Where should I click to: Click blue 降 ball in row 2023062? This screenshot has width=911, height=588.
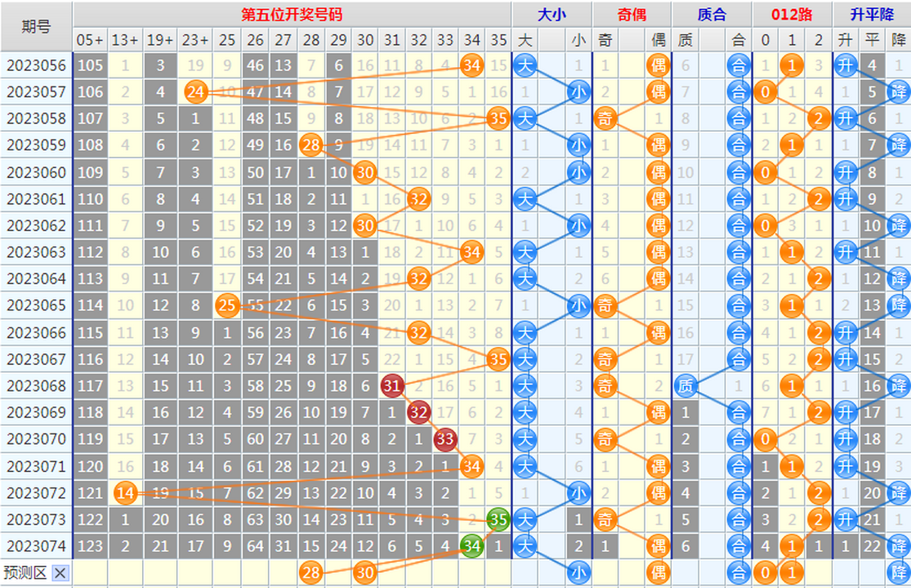tap(899, 225)
